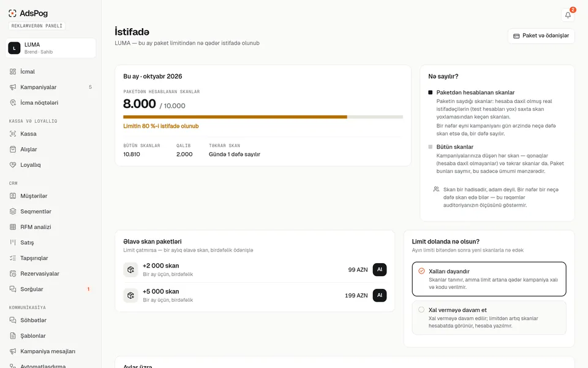Viewport: 588px width, 368px height.
Task: Open notifications bell icon
Action: [568, 15]
